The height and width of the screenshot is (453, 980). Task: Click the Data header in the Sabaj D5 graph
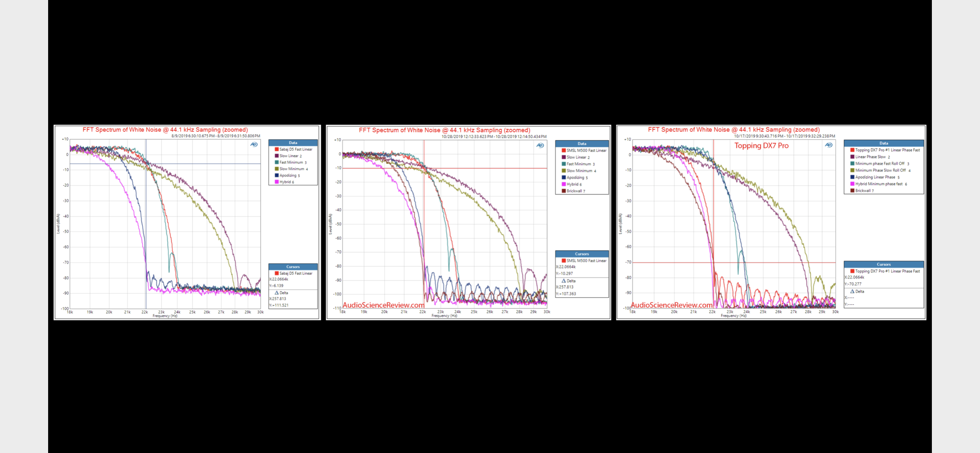pos(293,143)
